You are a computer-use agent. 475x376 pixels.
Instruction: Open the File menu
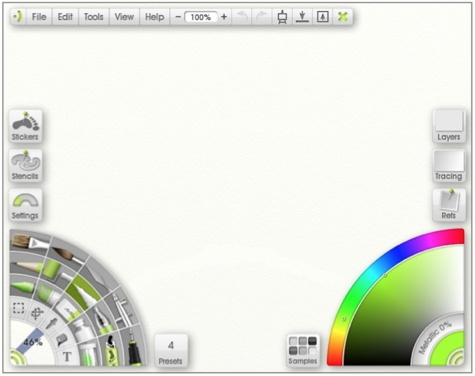(x=39, y=17)
